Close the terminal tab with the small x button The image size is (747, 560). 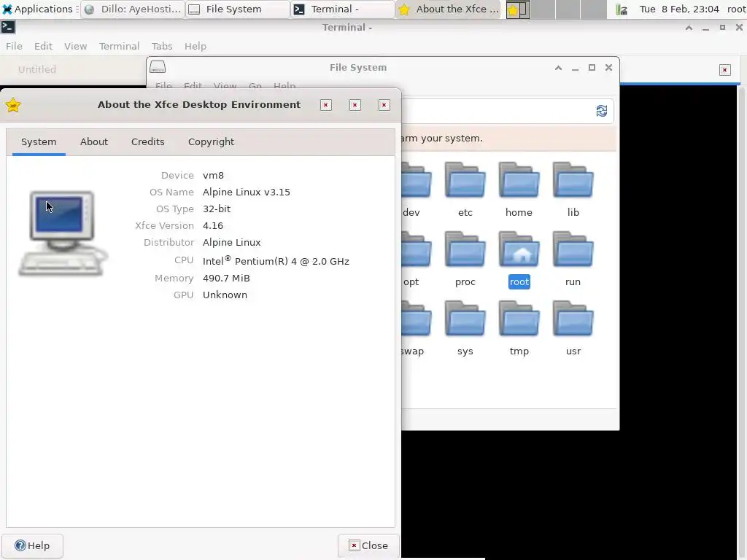tap(724, 70)
